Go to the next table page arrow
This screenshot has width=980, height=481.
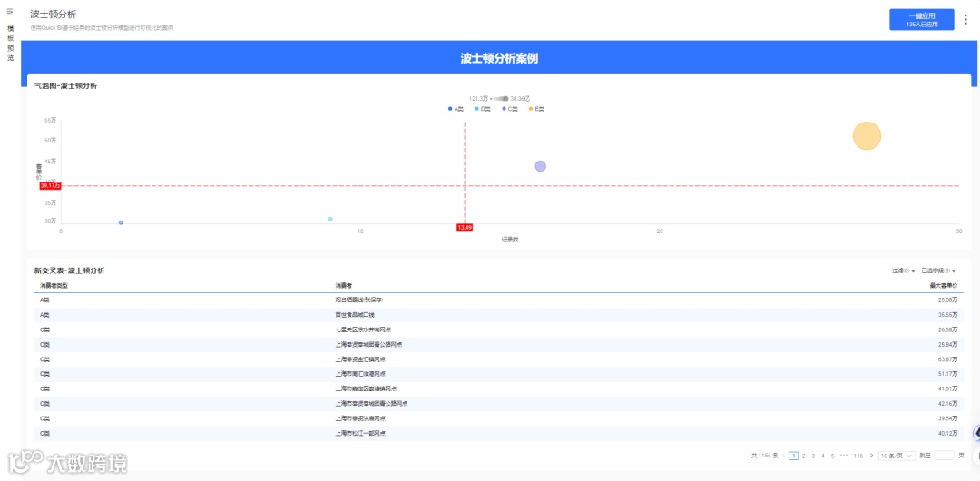tap(872, 456)
